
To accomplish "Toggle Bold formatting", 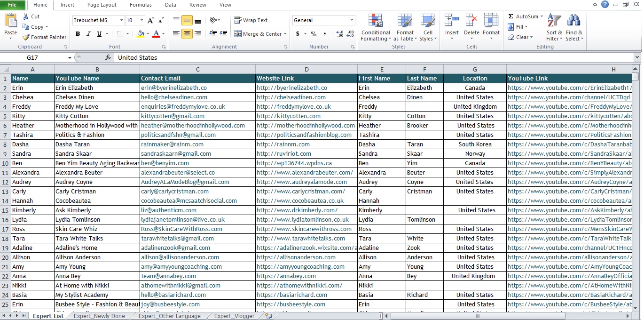I will point(78,34).
